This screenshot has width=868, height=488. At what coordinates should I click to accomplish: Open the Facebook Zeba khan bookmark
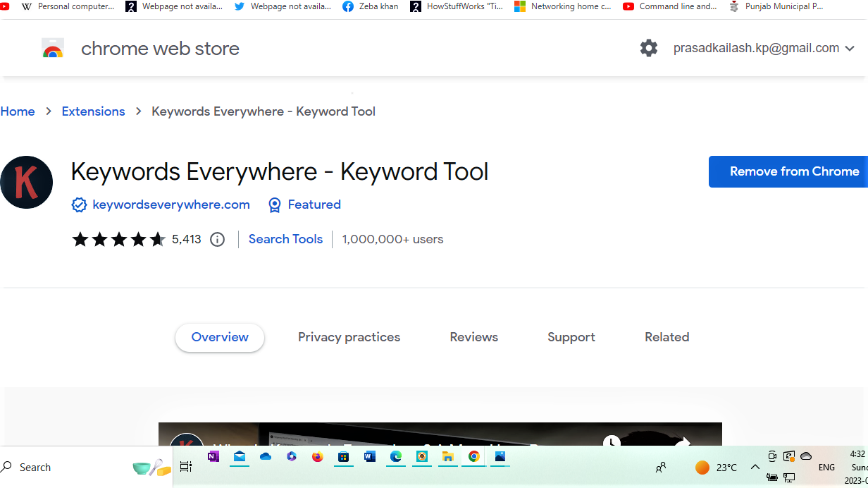pyautogui.click(x=371, y=6)
